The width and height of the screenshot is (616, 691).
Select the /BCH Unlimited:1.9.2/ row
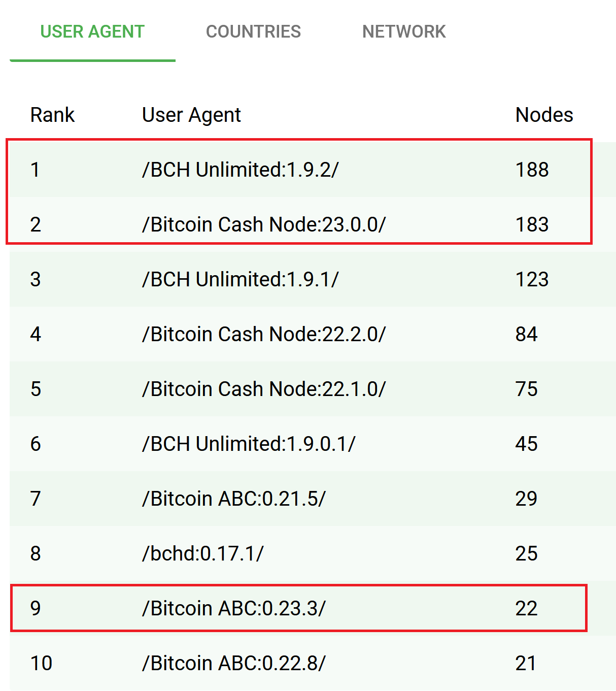tap(313, 170)
